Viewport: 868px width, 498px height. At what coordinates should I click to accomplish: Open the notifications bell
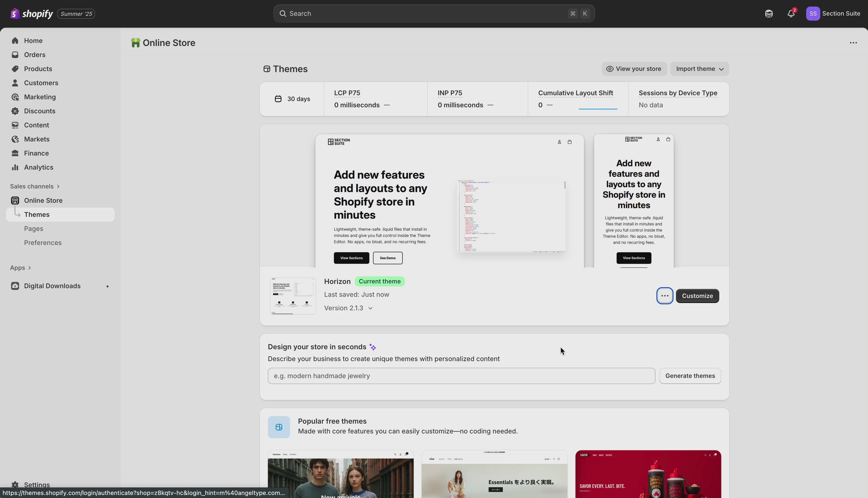791,14
